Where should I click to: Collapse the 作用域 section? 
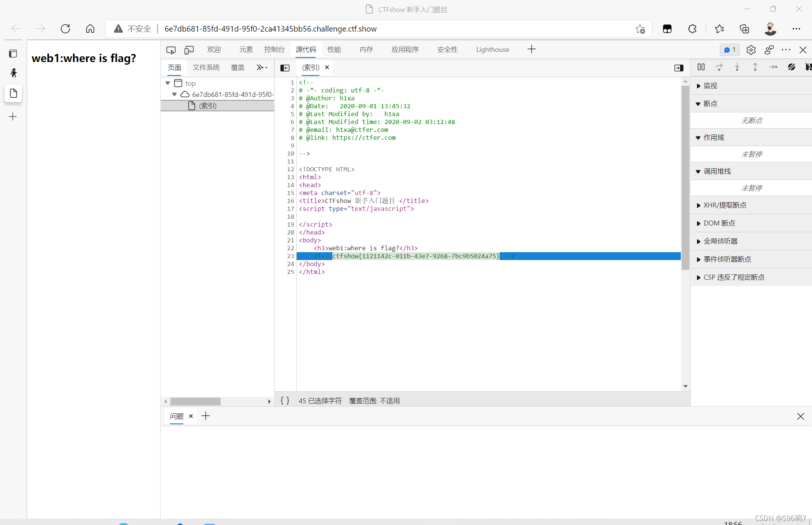[x=751, y=138]
